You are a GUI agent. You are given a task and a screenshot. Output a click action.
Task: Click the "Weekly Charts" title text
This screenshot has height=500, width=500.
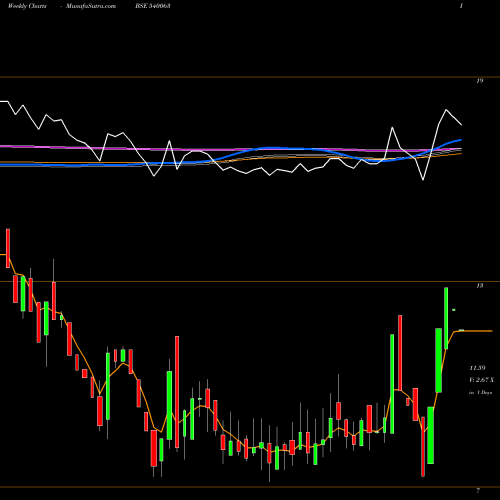click(x=27, y=6)
